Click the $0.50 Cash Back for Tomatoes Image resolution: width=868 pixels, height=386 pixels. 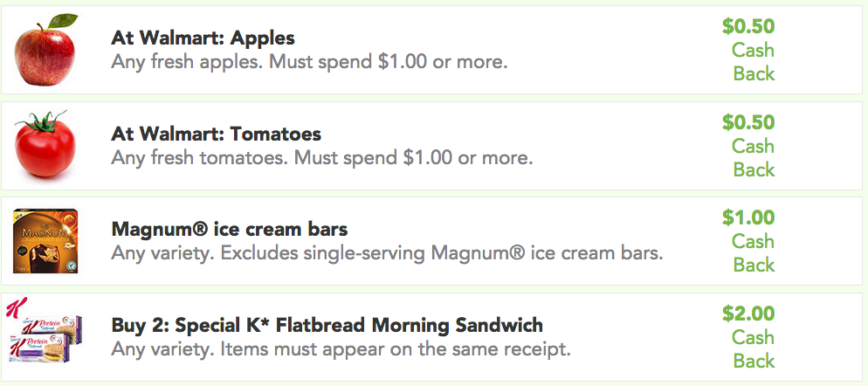748,146
